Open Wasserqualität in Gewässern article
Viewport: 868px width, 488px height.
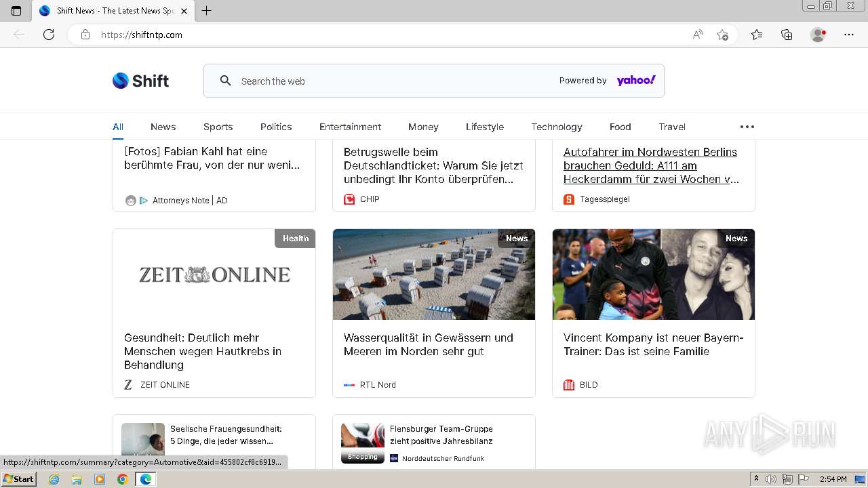pyautogui.click(x=429, y=344)
